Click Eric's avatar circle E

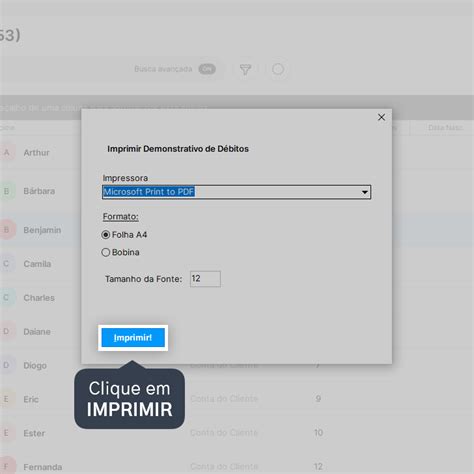(x=6, y=399)
